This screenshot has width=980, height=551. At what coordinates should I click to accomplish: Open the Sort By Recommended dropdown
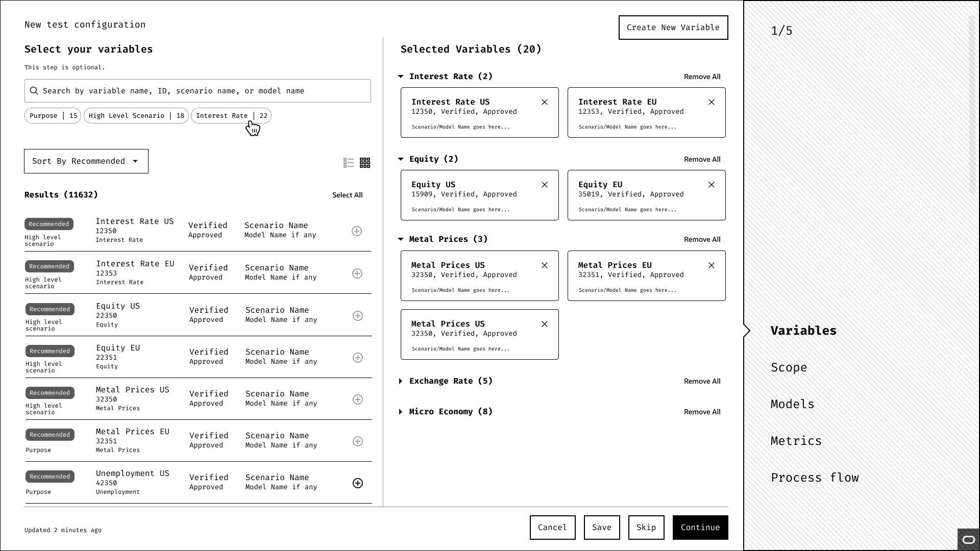86,161
